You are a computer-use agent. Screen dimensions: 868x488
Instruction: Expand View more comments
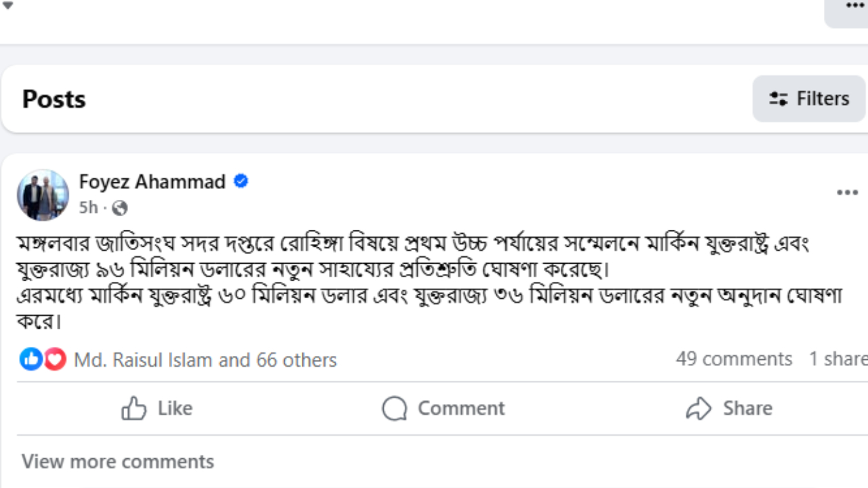118,462
